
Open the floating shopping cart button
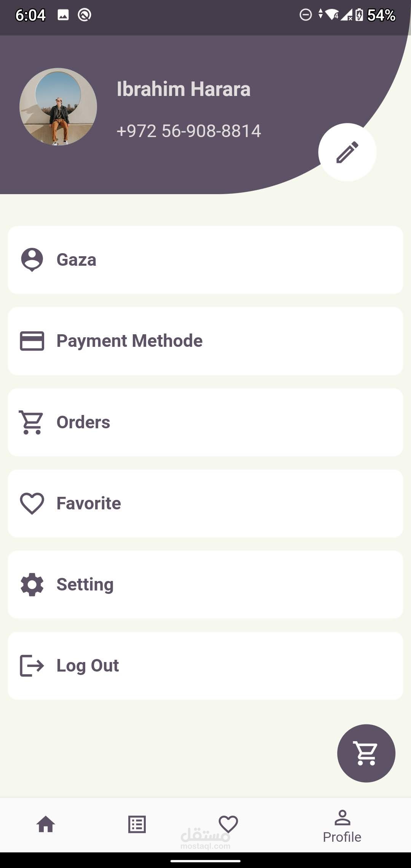pyautogui.click(x=366, y=753)
